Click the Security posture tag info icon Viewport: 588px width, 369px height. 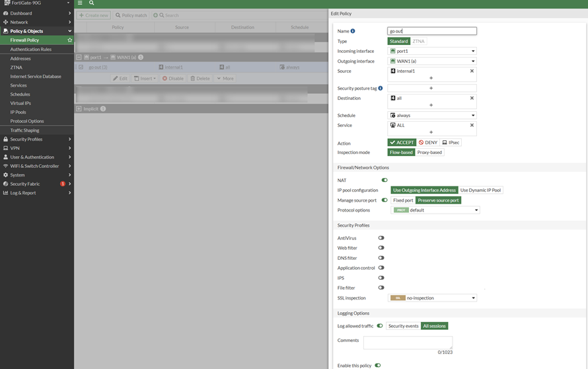381,88
